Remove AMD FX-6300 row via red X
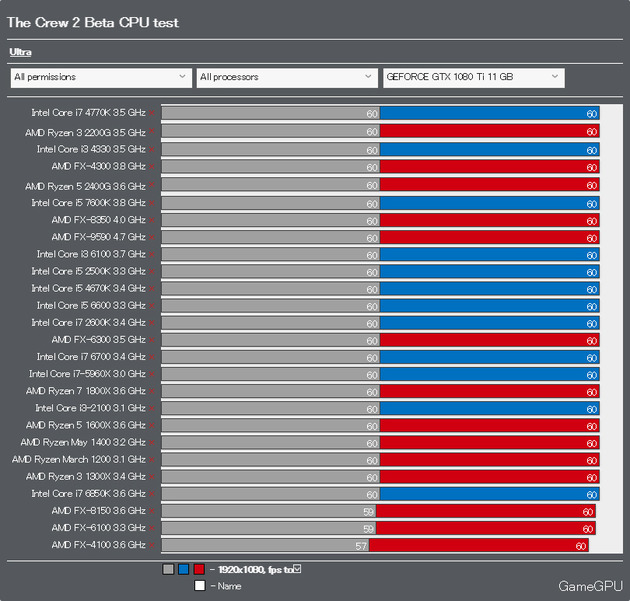The width and height of the screenshot is (630, 601). tap(151, 340)
